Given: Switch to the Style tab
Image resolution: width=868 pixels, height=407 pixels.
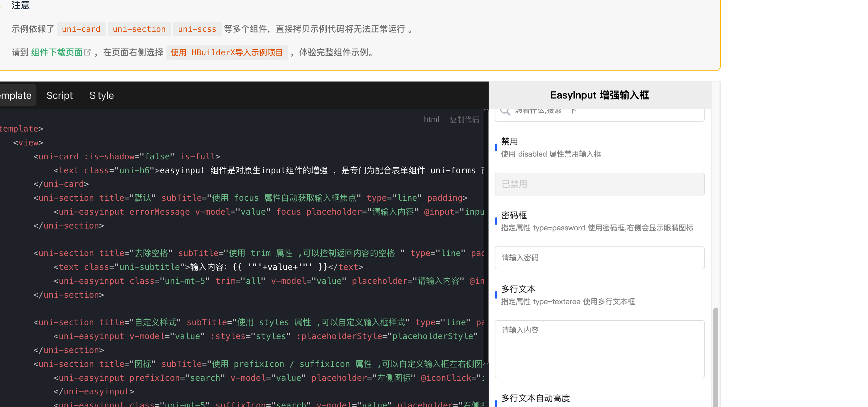Looking at the screenshot, I should click(102, 95).
